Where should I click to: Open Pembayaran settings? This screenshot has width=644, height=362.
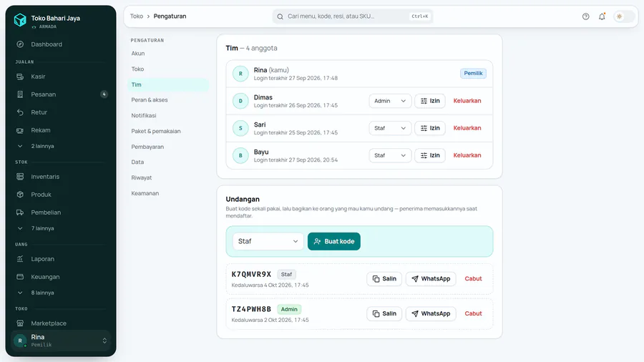(x=168, y=147)
